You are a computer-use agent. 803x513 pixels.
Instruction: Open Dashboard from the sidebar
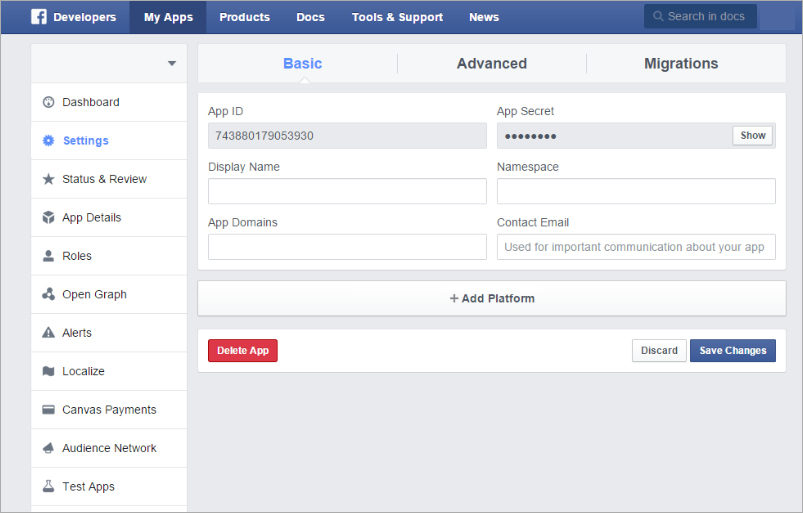pos(109,102)
